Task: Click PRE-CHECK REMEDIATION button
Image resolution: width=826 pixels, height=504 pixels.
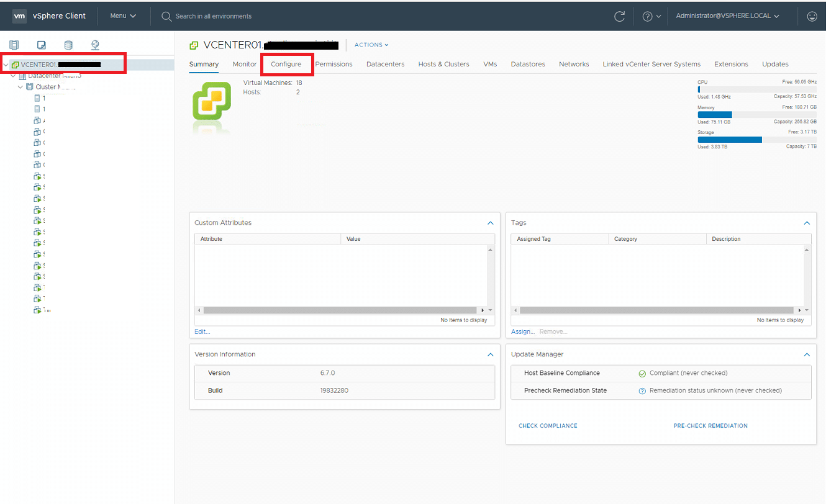Action: pyautogui.click(x=710, y=426)
